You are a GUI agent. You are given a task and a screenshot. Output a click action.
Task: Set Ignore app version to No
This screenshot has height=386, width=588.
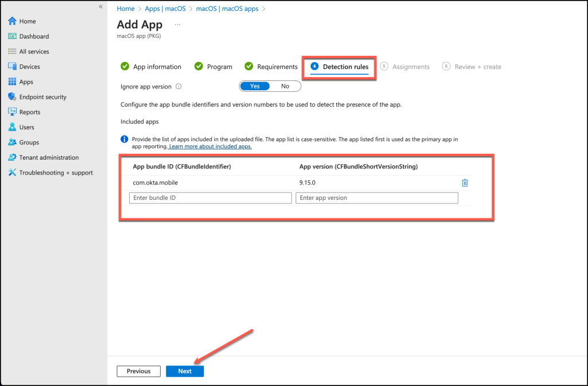pyautogui.click(x=285, y=86)
